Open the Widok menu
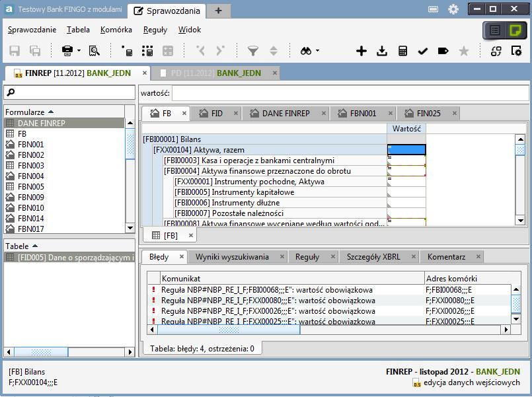 coord(190,30)
